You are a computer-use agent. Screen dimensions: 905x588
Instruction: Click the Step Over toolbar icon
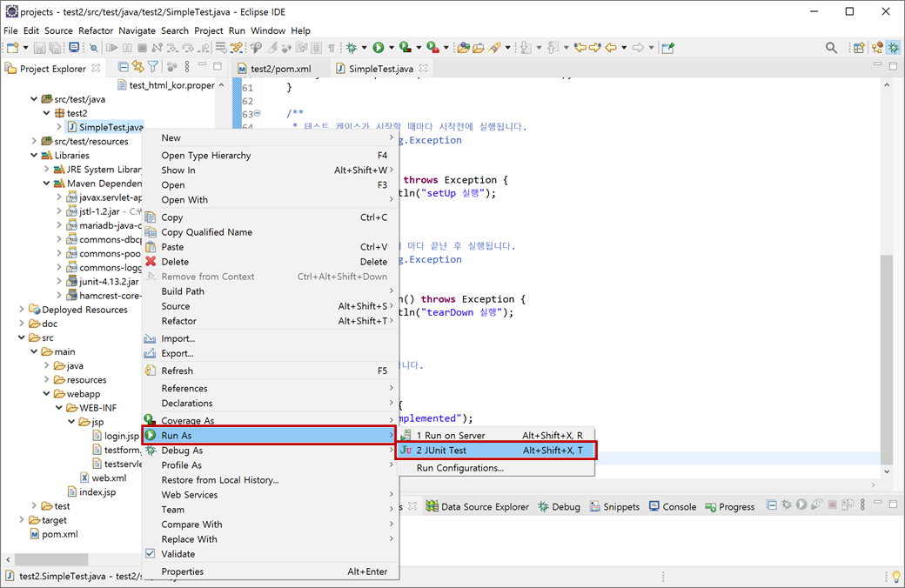point(188,48)
